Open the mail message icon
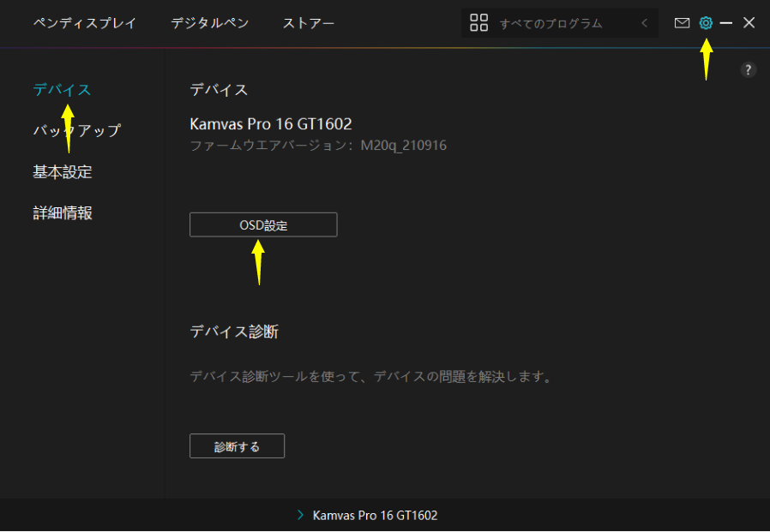The image size is (770, 532). point(682,23)
